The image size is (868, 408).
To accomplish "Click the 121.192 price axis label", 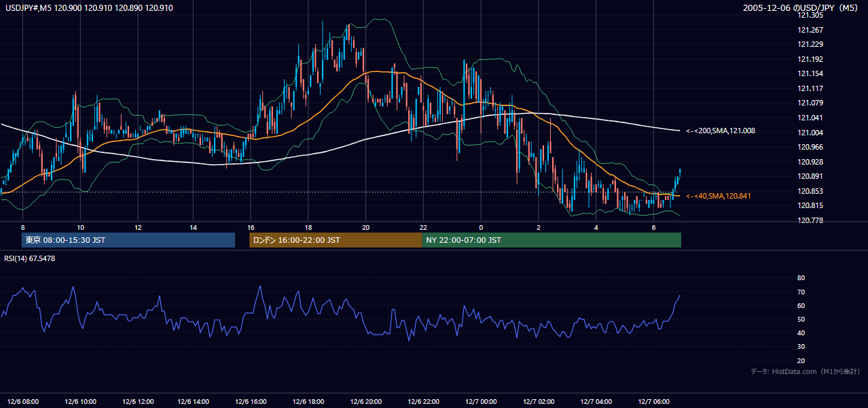I will click(810, 59).
